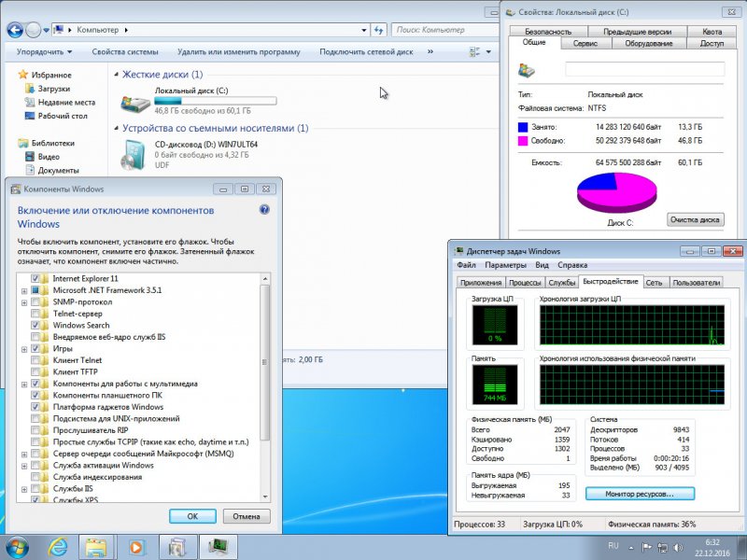Click Удалить или изменить программу
The height and width of the screenshot is (560, 747).
(x=239, y=52)
